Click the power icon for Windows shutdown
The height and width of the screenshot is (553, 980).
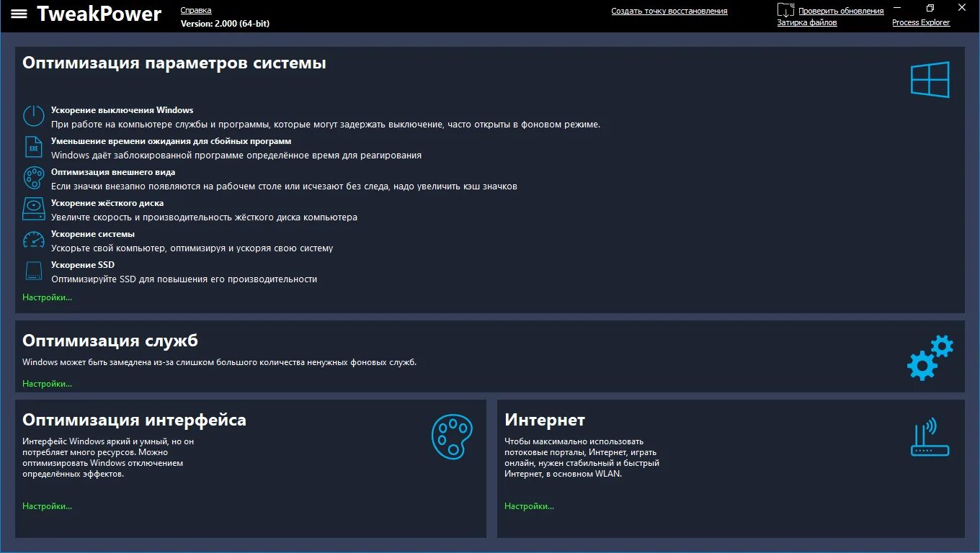34,116
